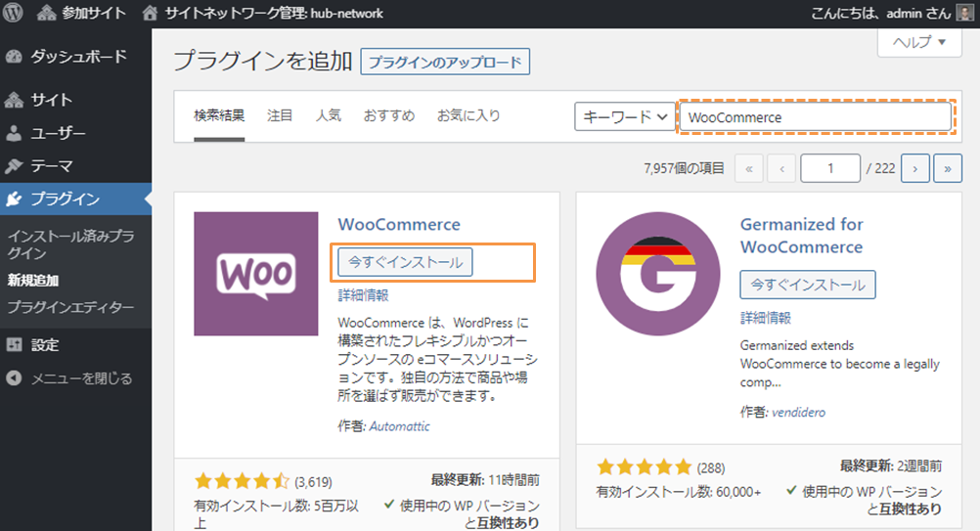Select 新規追加 submenu item
This screenshot has height=531, width=980.
pyautogui.click(x=33, y=281)
